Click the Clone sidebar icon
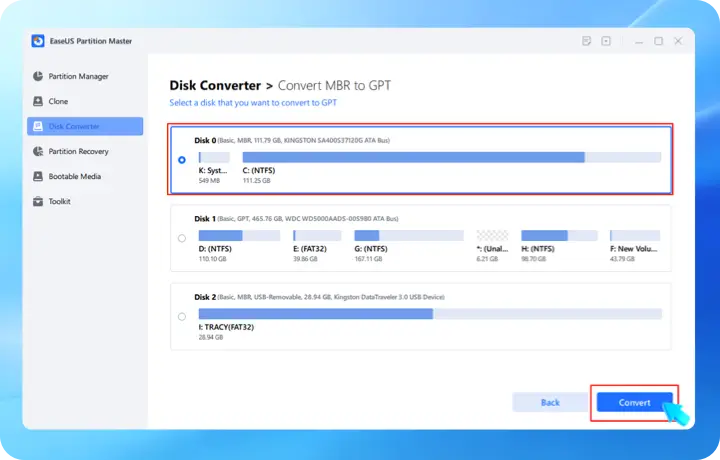 pos(38,101)
